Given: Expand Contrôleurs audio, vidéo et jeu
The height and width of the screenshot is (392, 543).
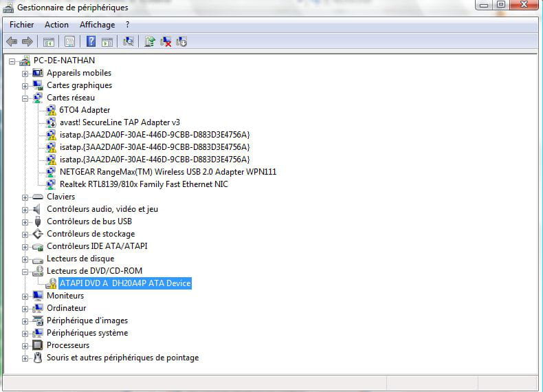Looking at the screenshot, I should [25, 210].
